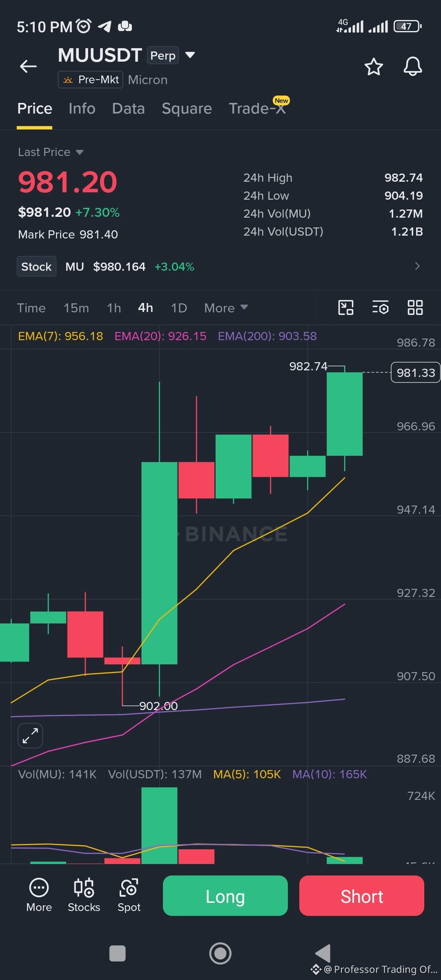Tap the EMA(200): 903.58 indicator label

267,336
